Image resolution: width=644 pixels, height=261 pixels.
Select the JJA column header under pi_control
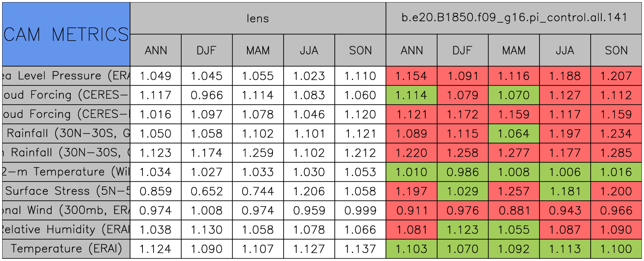(565, 50)
